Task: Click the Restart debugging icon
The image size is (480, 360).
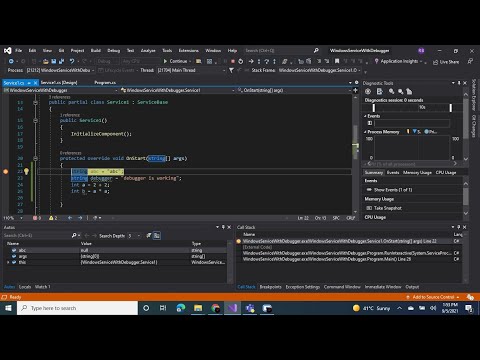Action: pyautogui.click(x=241, y=61)
